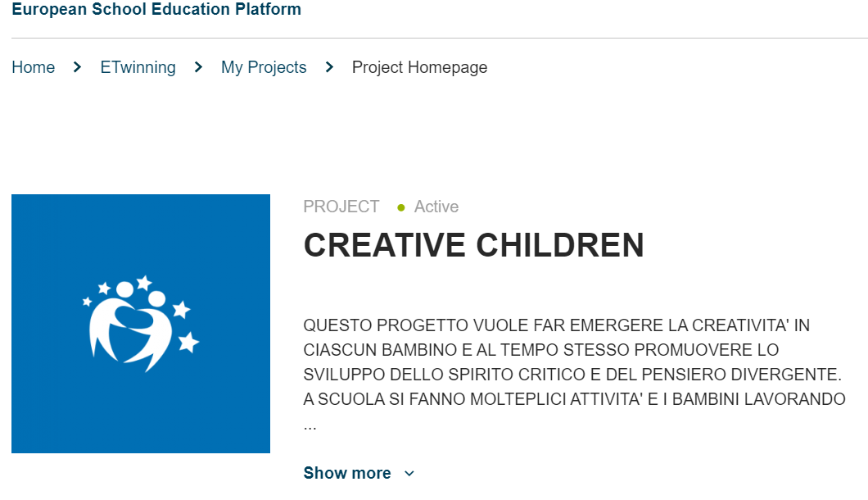Screen dimensions: 868x500
Task: Click the chevron icon after ETwinning
Action: coord(198,67)
